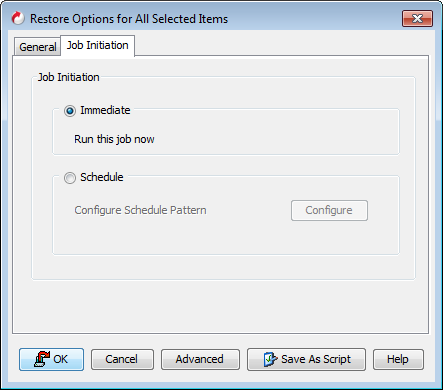This screenshot has width=443, height=390.
Task: Select the Immediate radio button
Action: 70,111
